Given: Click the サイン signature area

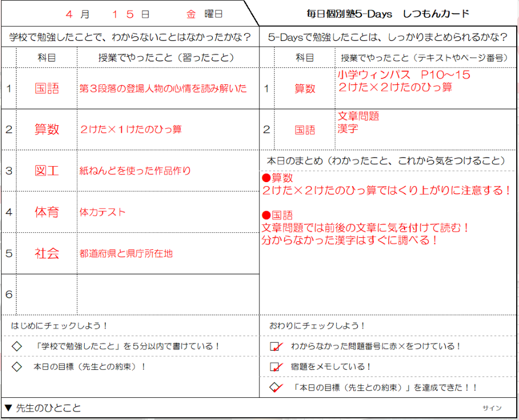Looking at the screenshot, I should 492,408.
